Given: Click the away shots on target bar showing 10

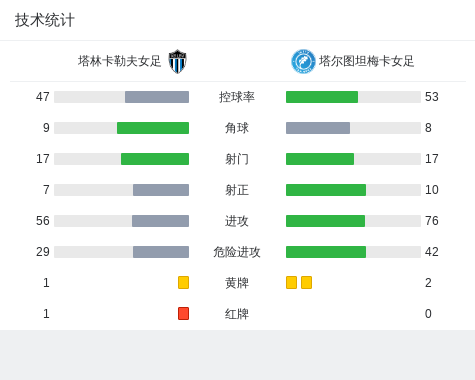Looking at the screenshot, I should point(326,190).
